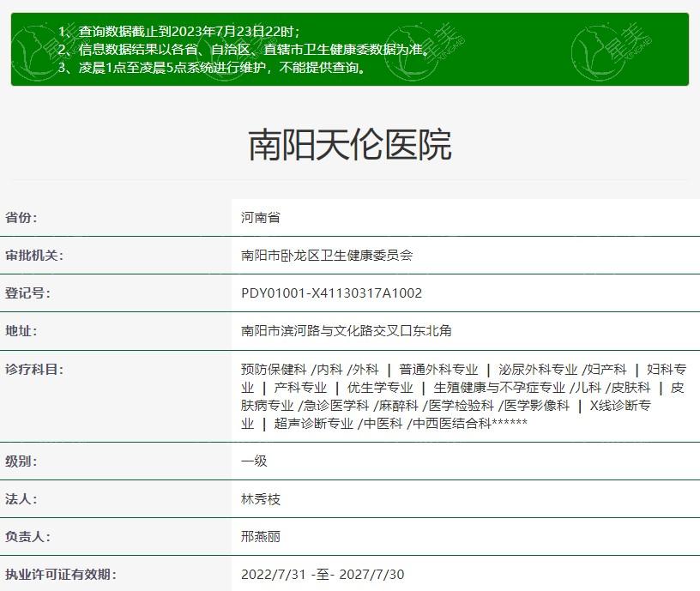Select validity period 2022/7/31 -至- 2027/7/30

tap(323, 575)
